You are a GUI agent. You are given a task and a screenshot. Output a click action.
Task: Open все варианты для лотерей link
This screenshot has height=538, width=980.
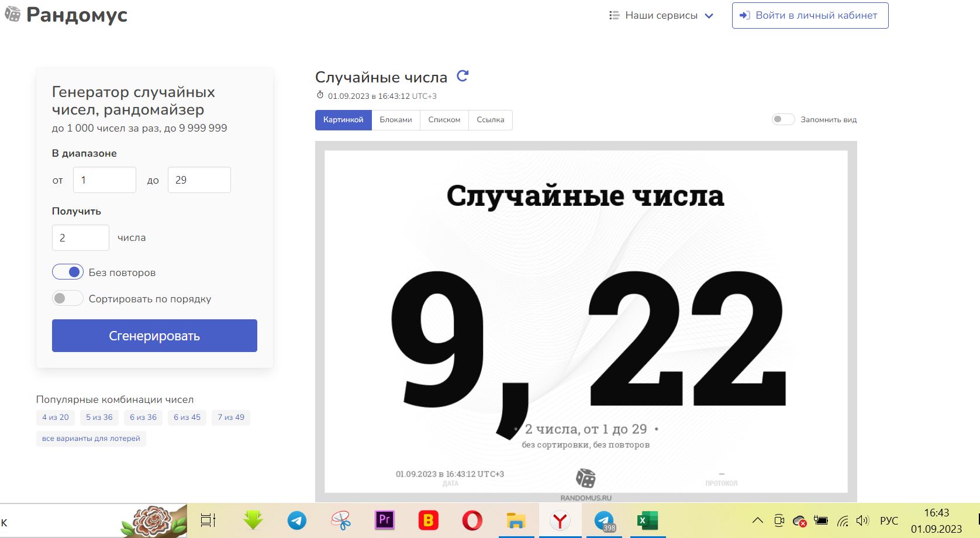[91, 439]
